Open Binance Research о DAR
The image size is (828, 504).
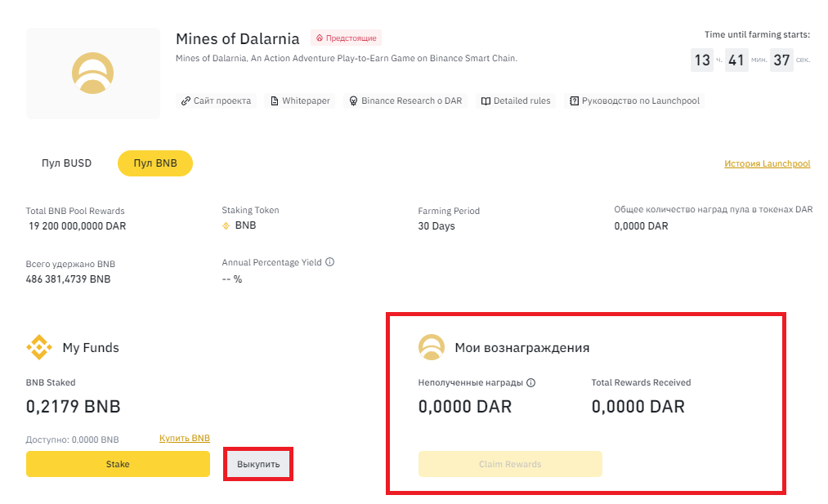[x=405, y=100]
